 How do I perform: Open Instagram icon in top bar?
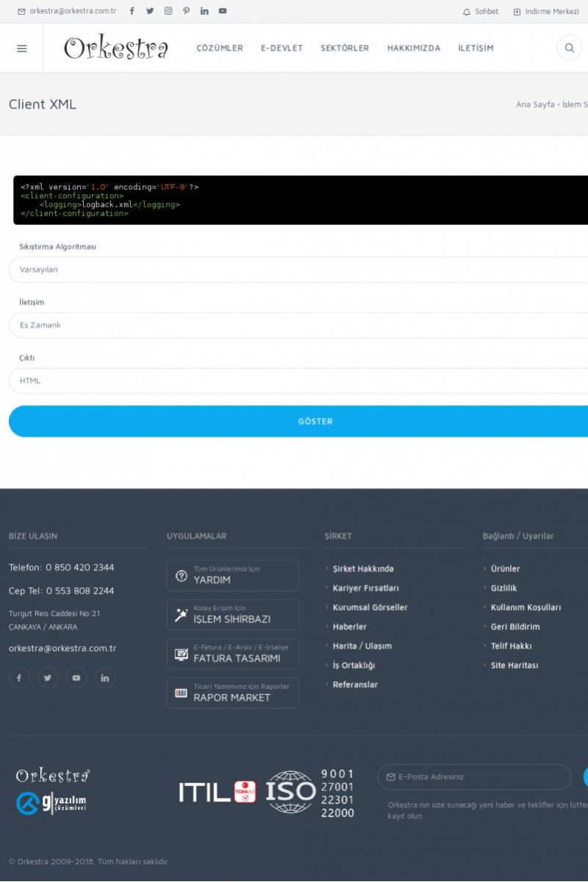pyautogui.click(x=168, y=11)
